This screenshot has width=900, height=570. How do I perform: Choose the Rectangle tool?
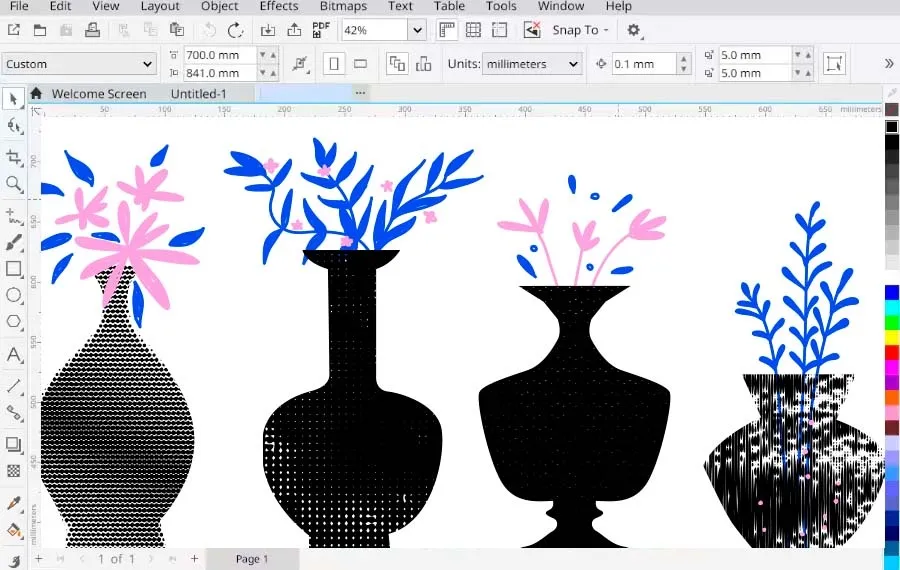click(x=14, y=269)
